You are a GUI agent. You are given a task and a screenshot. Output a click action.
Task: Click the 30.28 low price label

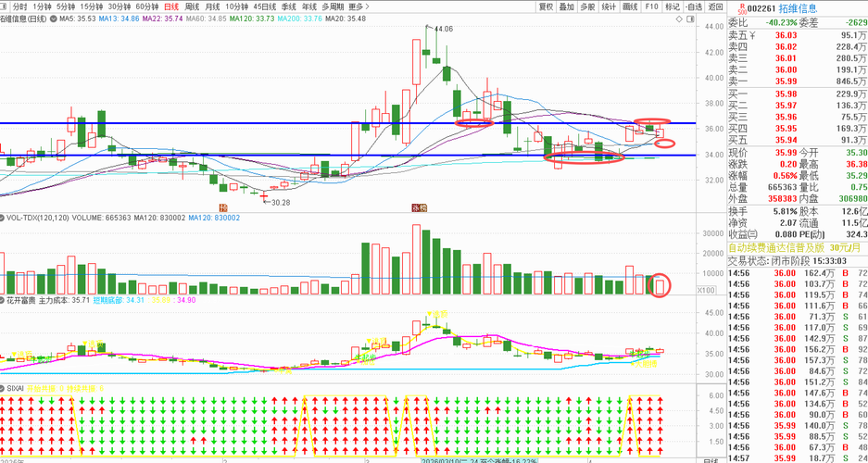pos(280,203)
